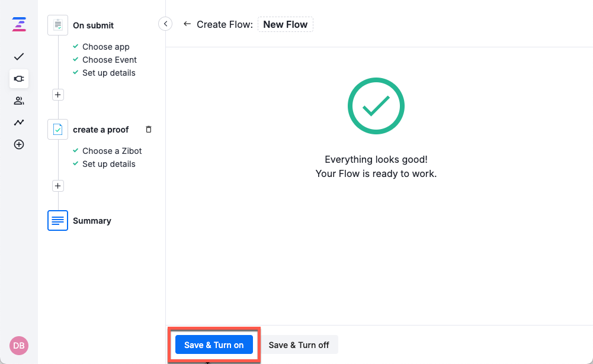Select the Summary step label
This screenshot has width=593, height=364.
pyautogui.click(x=92, y=221)
